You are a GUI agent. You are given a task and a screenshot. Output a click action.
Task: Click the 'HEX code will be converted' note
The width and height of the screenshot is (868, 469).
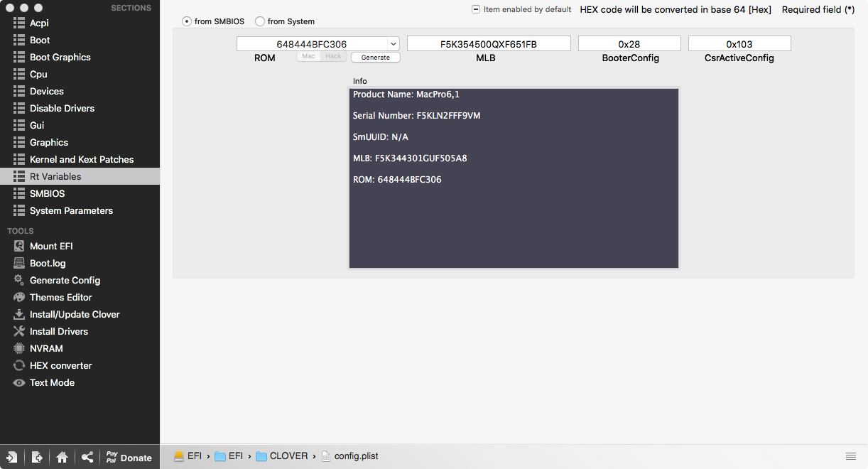(x=676, y=10)
